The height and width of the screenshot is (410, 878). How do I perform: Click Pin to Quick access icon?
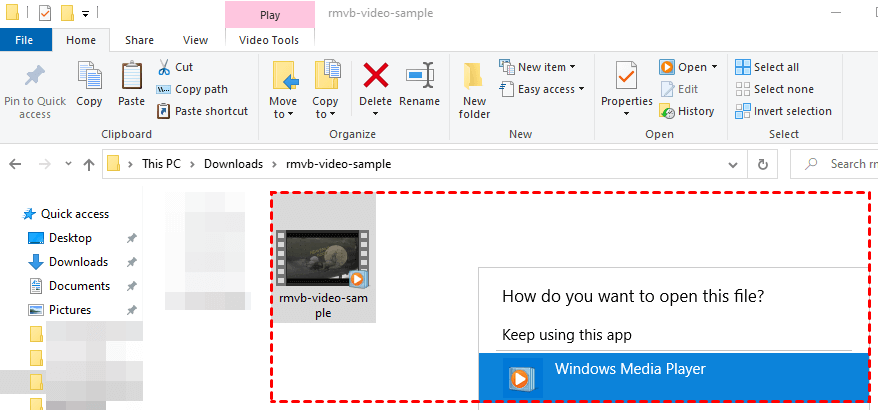pyautogui.click(x=35, y=77)
